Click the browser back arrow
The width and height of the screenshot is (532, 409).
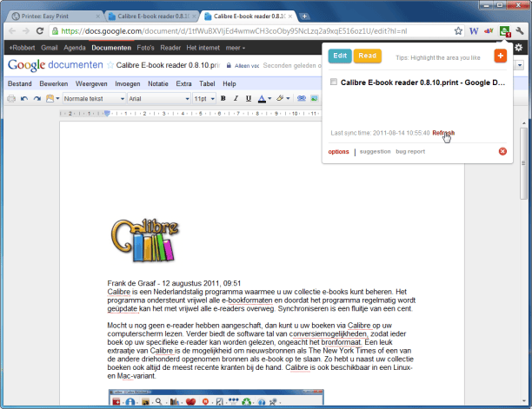point(12,31)
